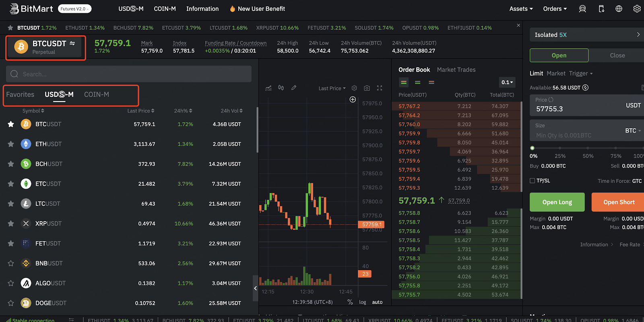Click the Funding Rate / Countdown label

click(235, 43)
